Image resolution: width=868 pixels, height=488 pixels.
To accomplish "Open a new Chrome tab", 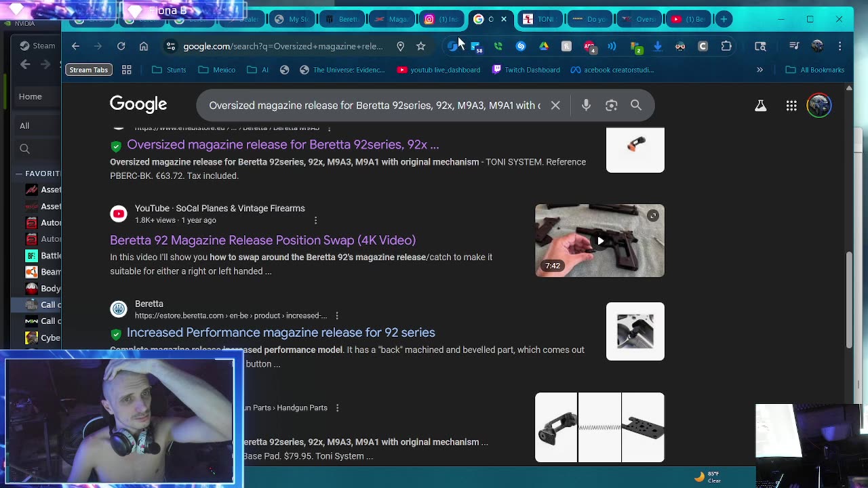I will [724, 19].
